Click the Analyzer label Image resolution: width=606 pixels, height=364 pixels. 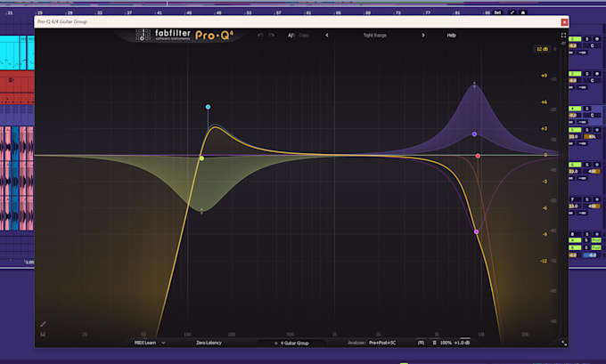pyautogui.click(x=356, y=343)
